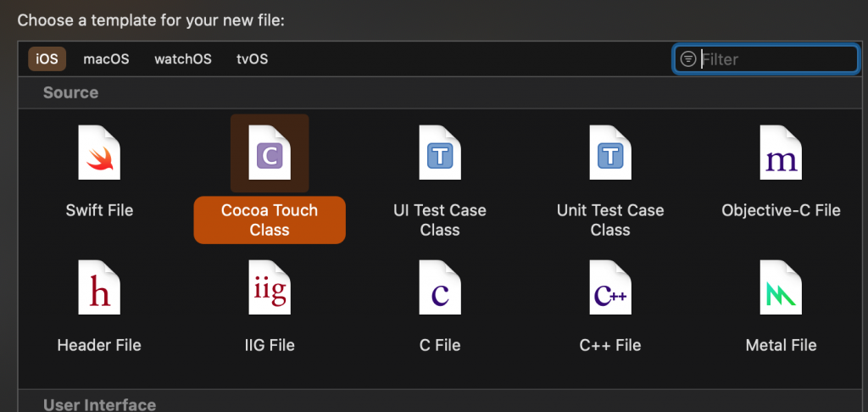
Task: Choose the Cocoa Touch Class icon
Action: [x=270, y=153]
